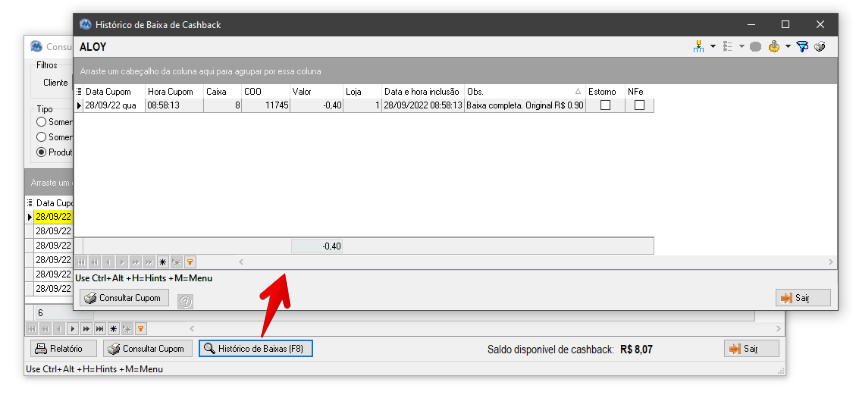Select the 28/09/2022 08:58:13 inclusão cell
The height and width of the screenshot is (395, 856).
pos(423,105)
